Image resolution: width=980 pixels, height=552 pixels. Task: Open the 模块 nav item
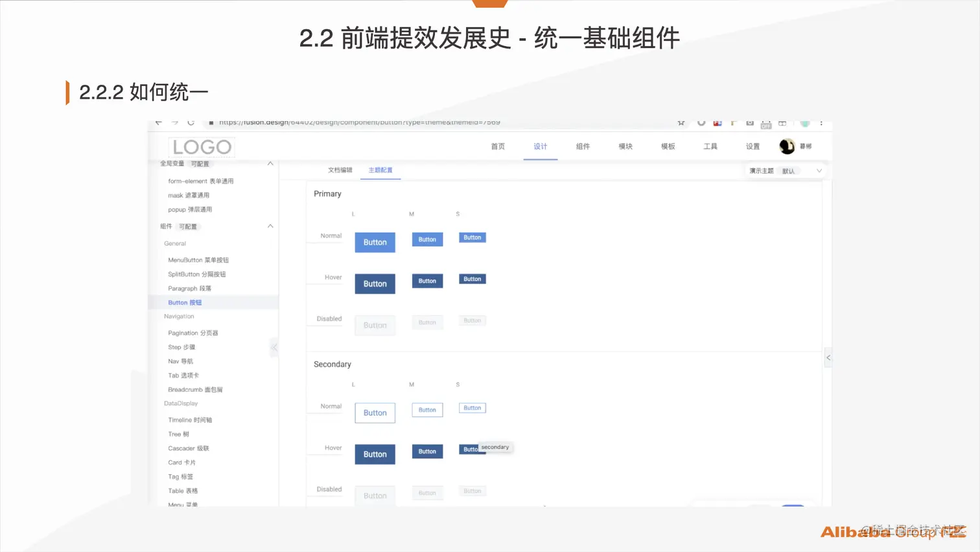625,147
